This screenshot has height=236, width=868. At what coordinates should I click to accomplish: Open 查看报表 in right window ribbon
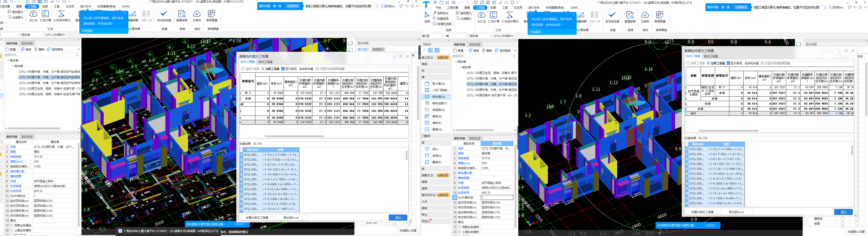[x=630, y=17]
